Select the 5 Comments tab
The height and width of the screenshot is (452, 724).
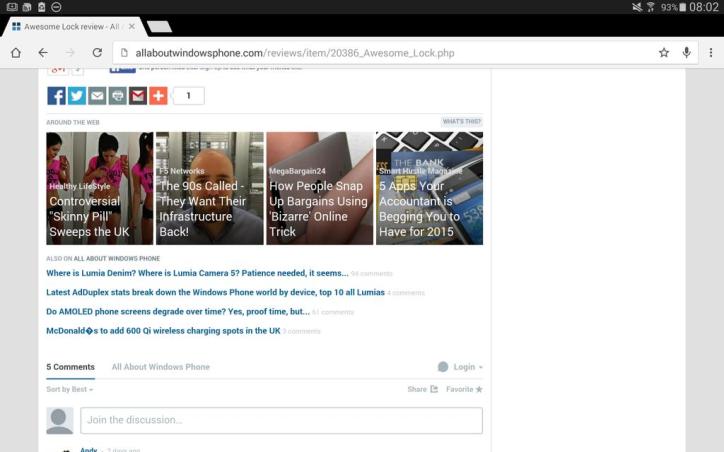pyautogui.click(x=70, y=367)
